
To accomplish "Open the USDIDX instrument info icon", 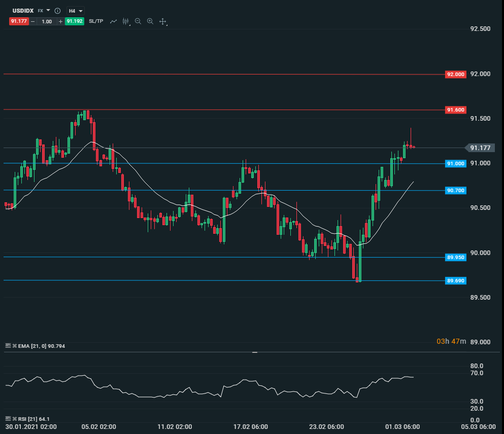I will 57,11.
